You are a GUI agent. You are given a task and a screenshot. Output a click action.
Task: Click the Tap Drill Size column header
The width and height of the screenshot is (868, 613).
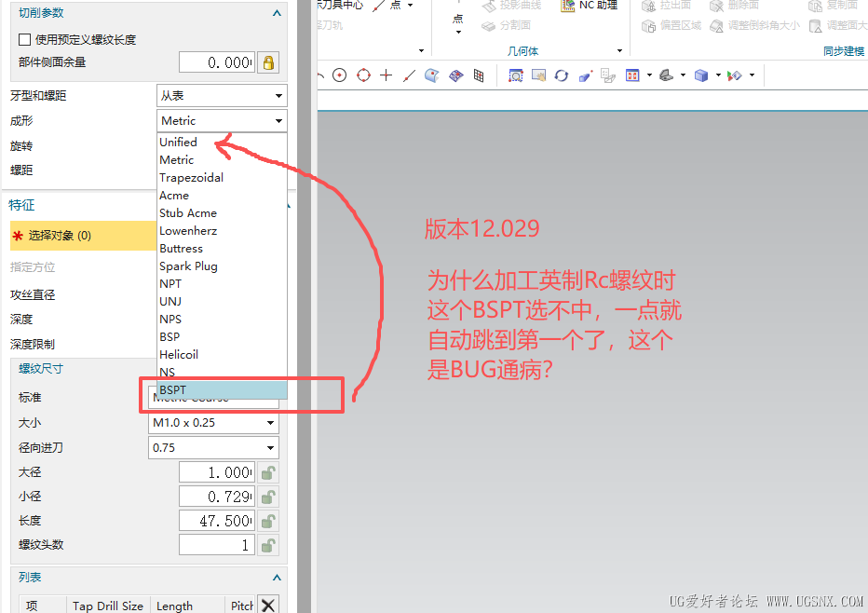tap(108, 606)
